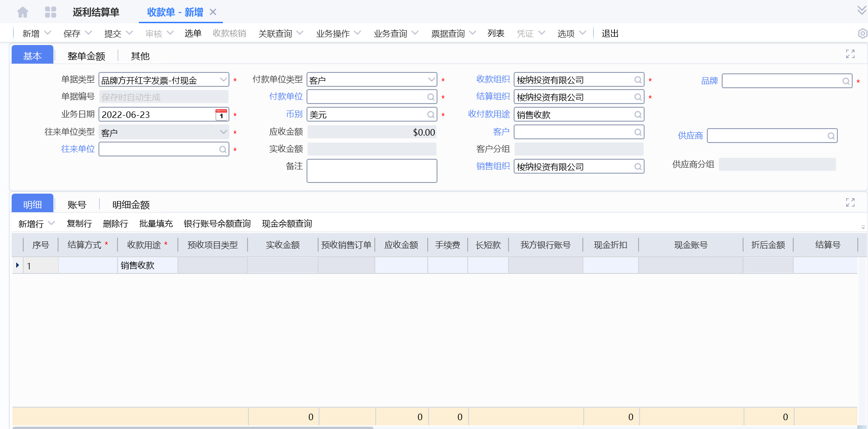Switch to the 其他 tab
868x429 pixels.
tap(140, 56)
